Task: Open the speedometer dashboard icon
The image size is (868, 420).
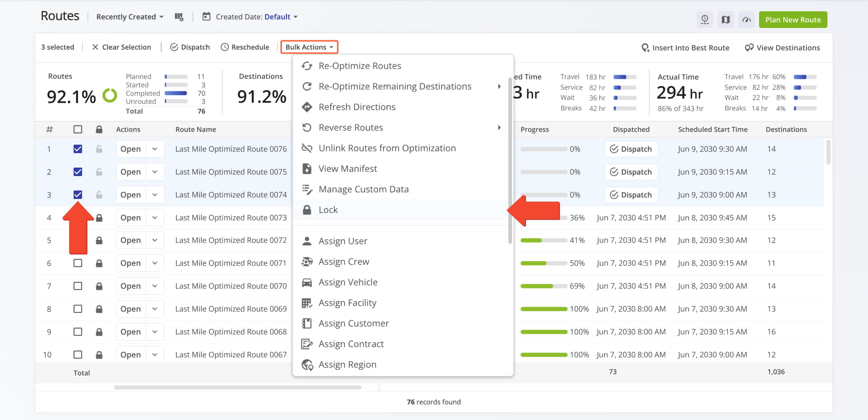Action: [x=746, y=20]
